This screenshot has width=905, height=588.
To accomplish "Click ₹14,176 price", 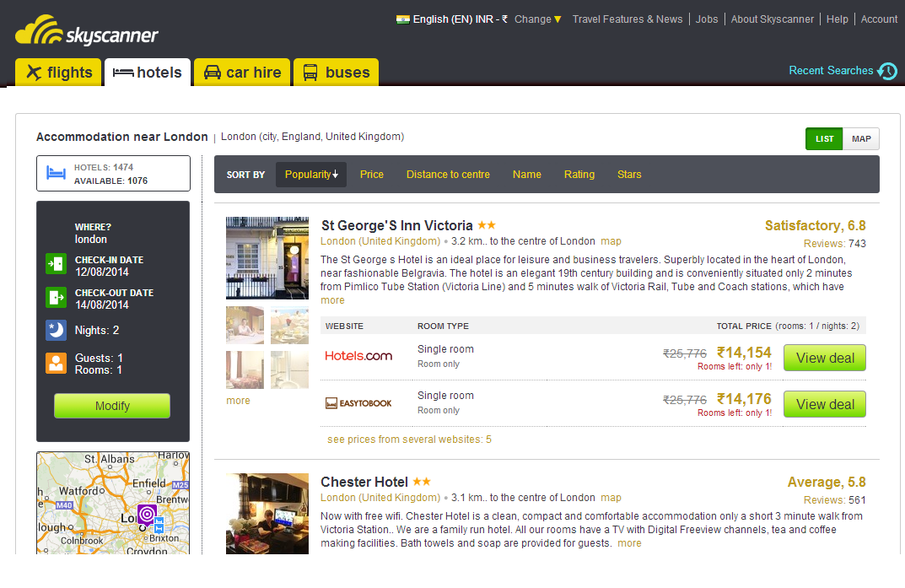I will tap(744, 399).
